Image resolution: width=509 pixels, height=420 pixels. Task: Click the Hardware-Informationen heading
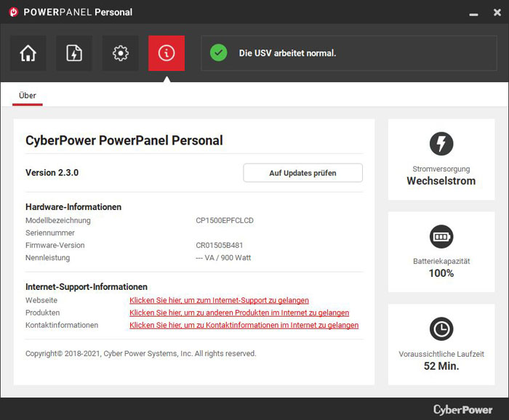pos(73,207)
